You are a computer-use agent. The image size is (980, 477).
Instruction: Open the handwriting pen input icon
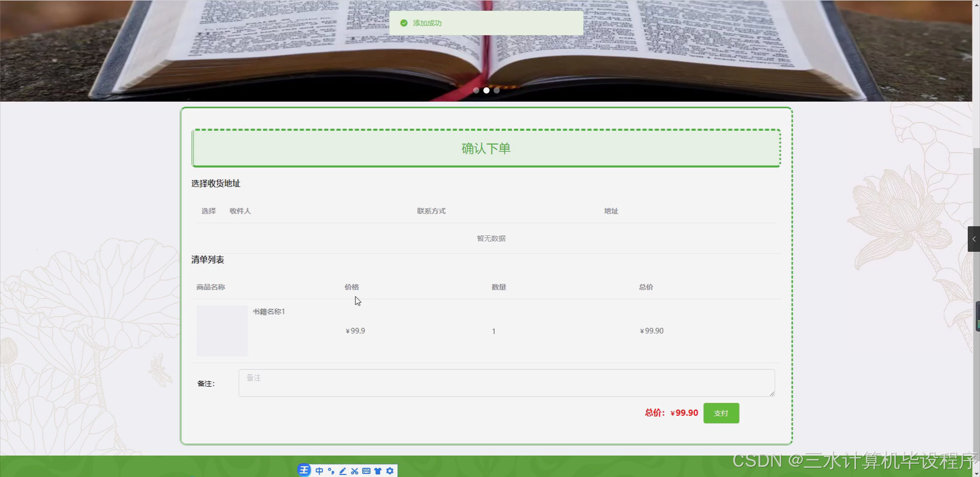342,470
